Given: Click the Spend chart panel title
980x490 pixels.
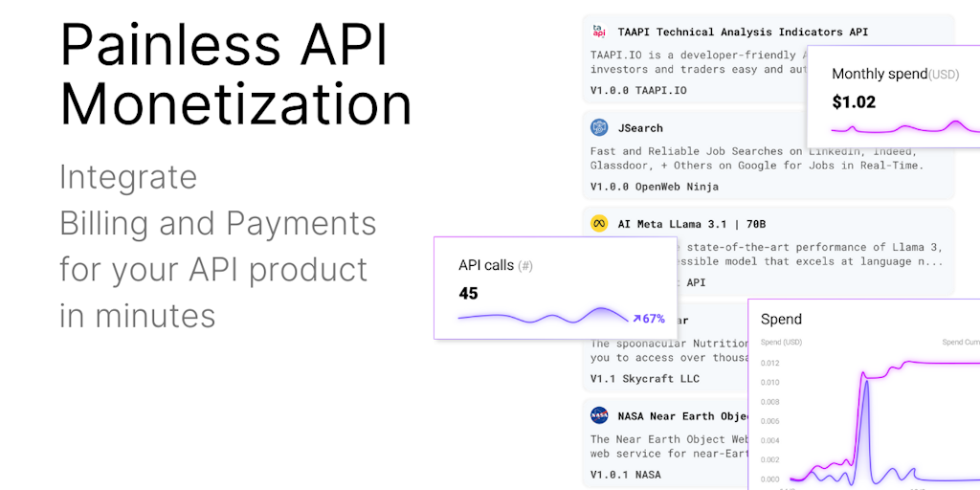Looking at the screenshot, I should (x=781, y=320).
